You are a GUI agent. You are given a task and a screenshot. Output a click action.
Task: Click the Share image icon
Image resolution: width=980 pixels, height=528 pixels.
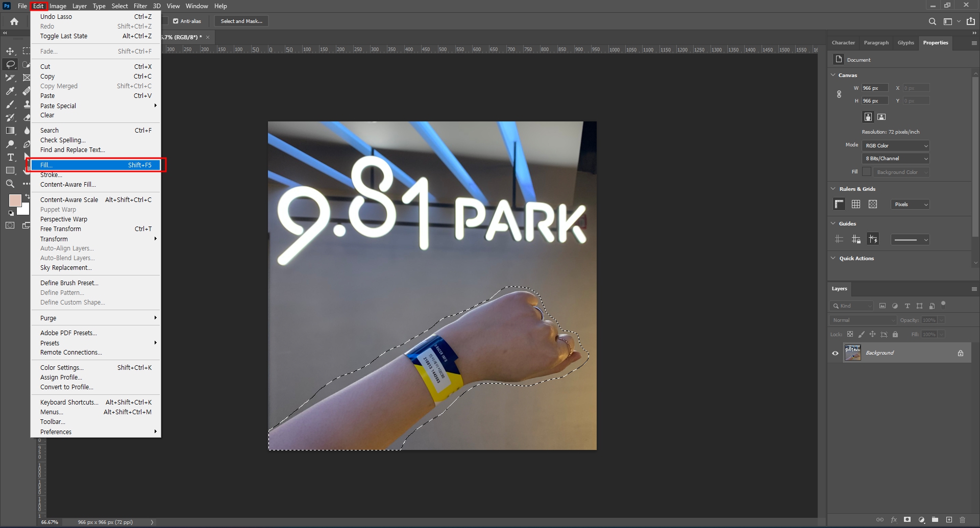point(970,21)
